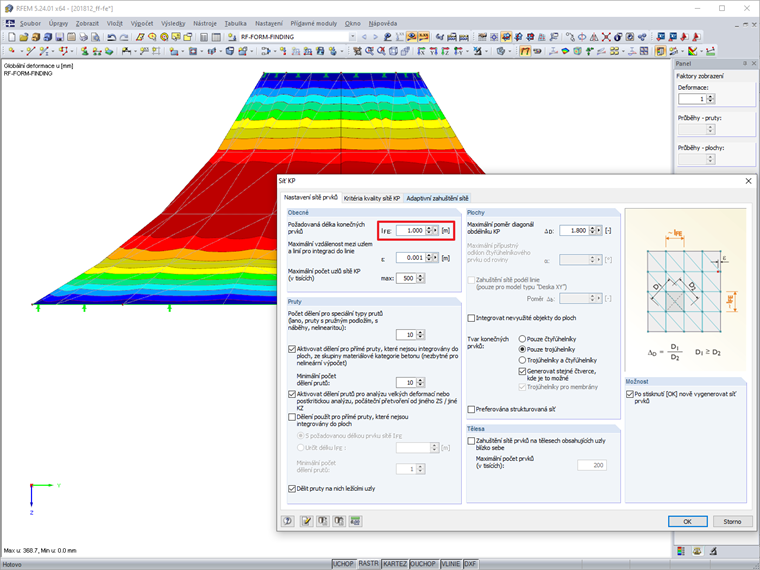Open the Výsledky menu
The height and width of the screenshot is (570, 760).
pyautogui.click(x=173, y=23)
